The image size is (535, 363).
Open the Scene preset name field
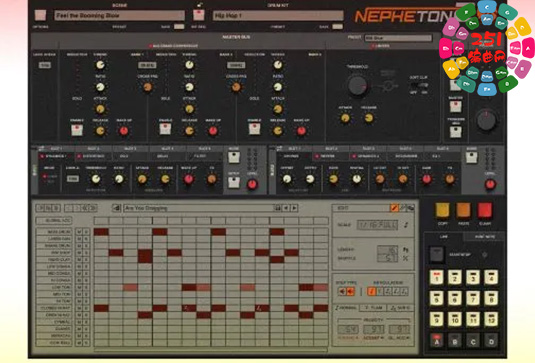[119, 15]
